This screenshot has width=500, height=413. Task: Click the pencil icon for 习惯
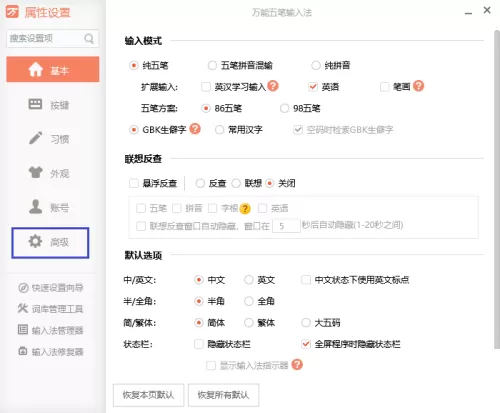(35, 138)
